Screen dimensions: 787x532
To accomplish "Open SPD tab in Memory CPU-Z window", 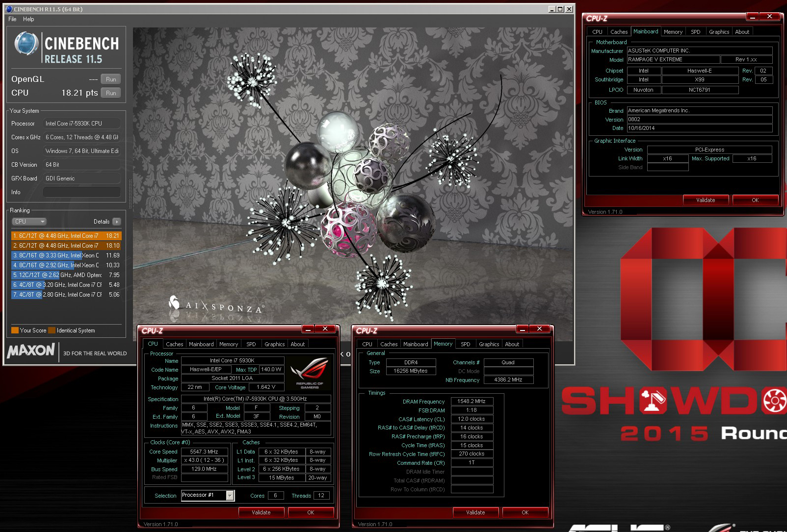I will (x=465, y=344).
